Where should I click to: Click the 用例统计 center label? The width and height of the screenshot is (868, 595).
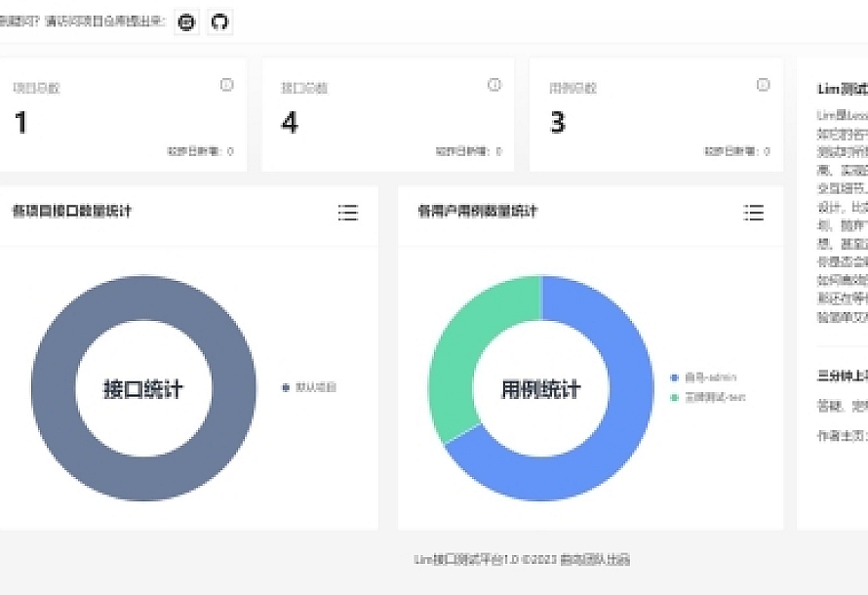[x=541, y=389]
